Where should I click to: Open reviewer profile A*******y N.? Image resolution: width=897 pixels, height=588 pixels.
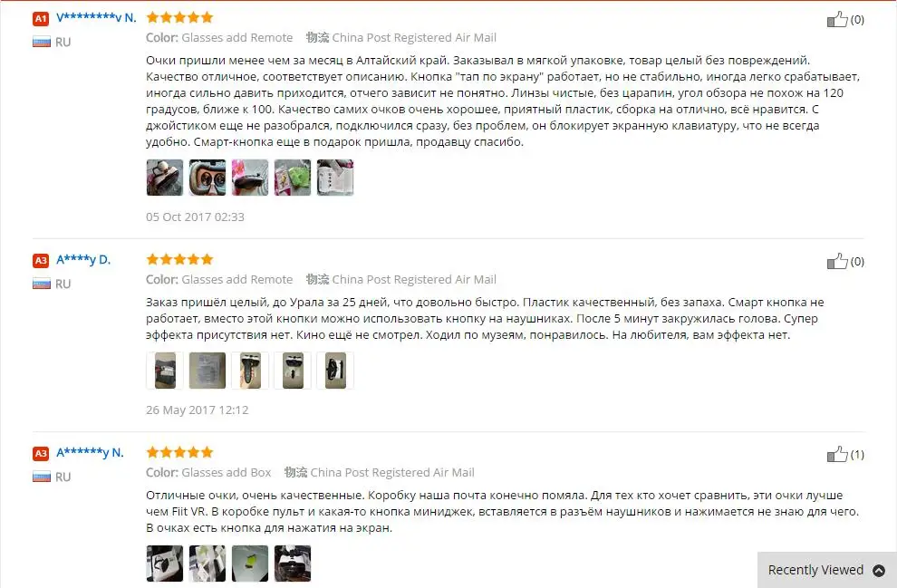click(x=90, y=452)
